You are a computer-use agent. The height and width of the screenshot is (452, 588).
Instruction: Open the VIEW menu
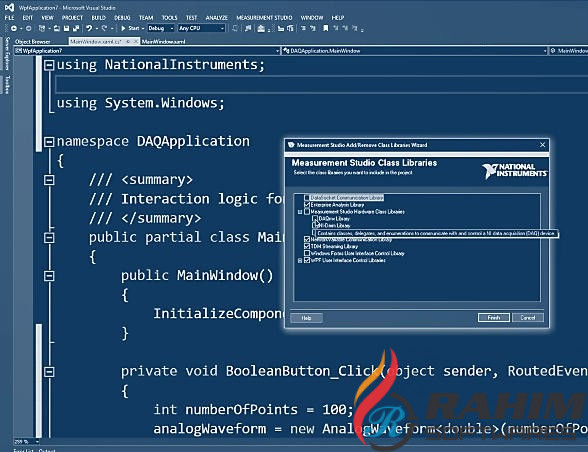point(47,18)
